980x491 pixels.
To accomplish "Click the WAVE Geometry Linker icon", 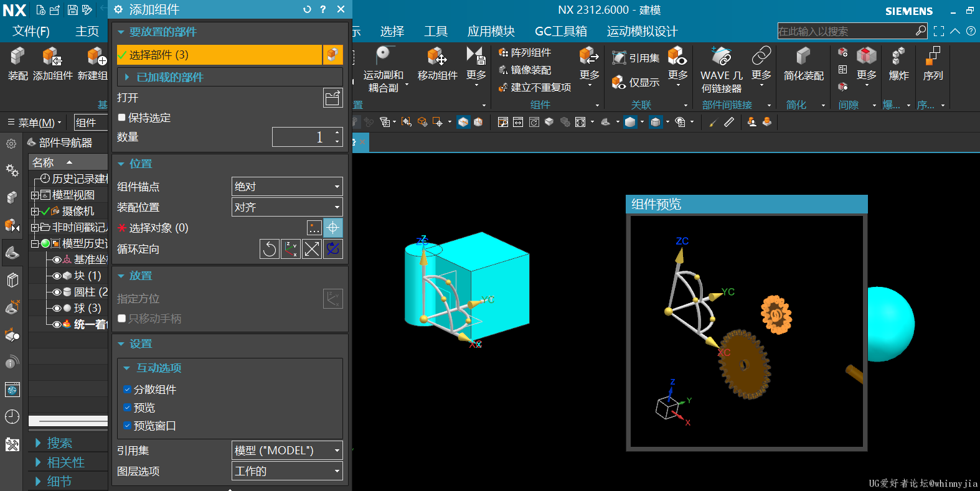I will (x=722, y=57).
